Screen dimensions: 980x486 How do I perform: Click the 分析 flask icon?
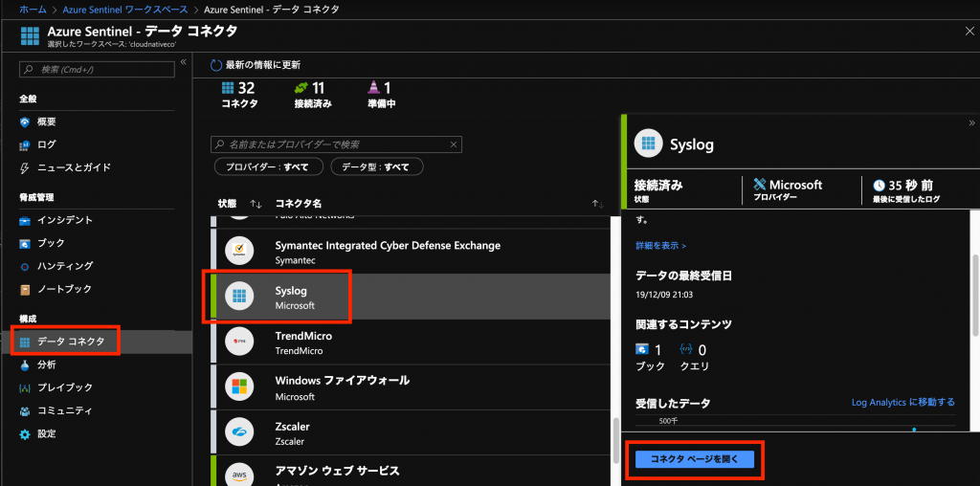(x=25, y=364)
